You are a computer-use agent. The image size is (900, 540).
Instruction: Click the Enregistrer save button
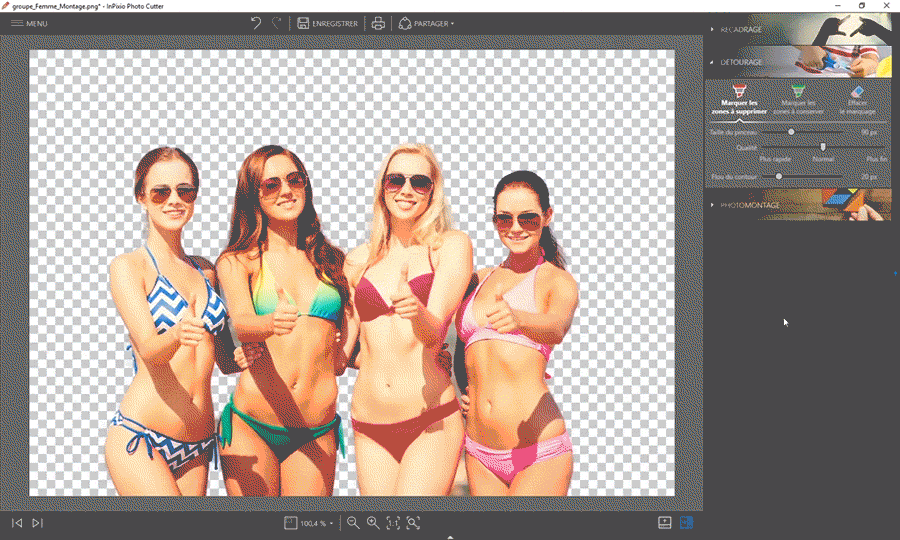(x=327, y=23)
